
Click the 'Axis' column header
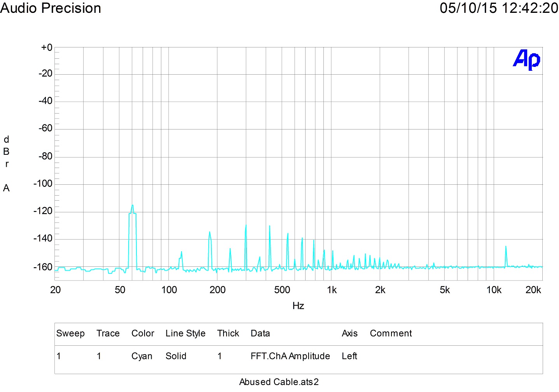(349, 334)
